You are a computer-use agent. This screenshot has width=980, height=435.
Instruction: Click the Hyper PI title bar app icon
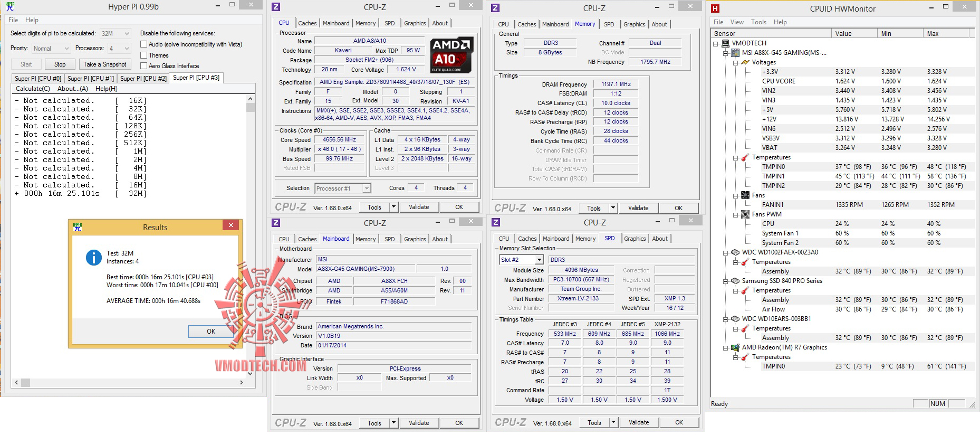(x=10, y=7)
